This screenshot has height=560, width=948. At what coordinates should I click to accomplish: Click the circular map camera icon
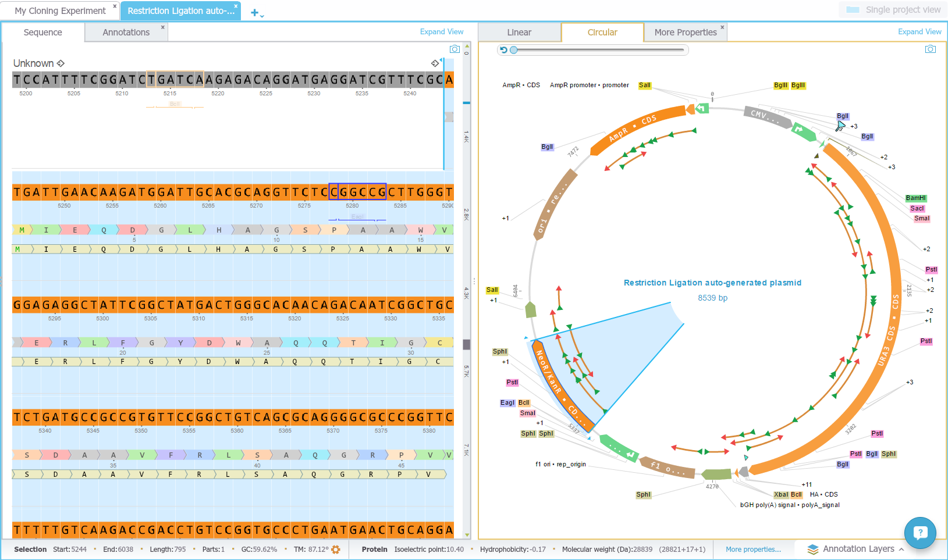pyautogui.click(x=930, y=49)
